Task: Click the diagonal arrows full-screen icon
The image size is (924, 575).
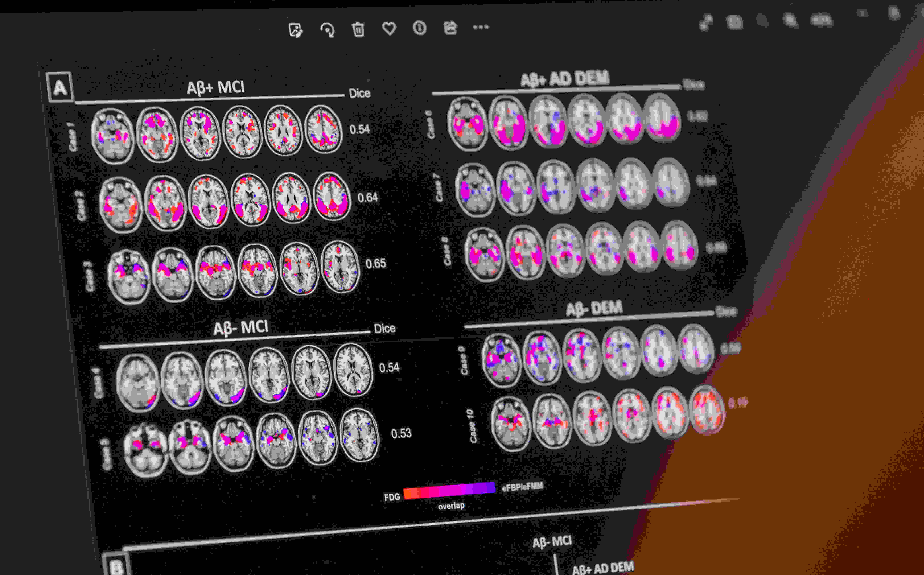Action: 706,22
